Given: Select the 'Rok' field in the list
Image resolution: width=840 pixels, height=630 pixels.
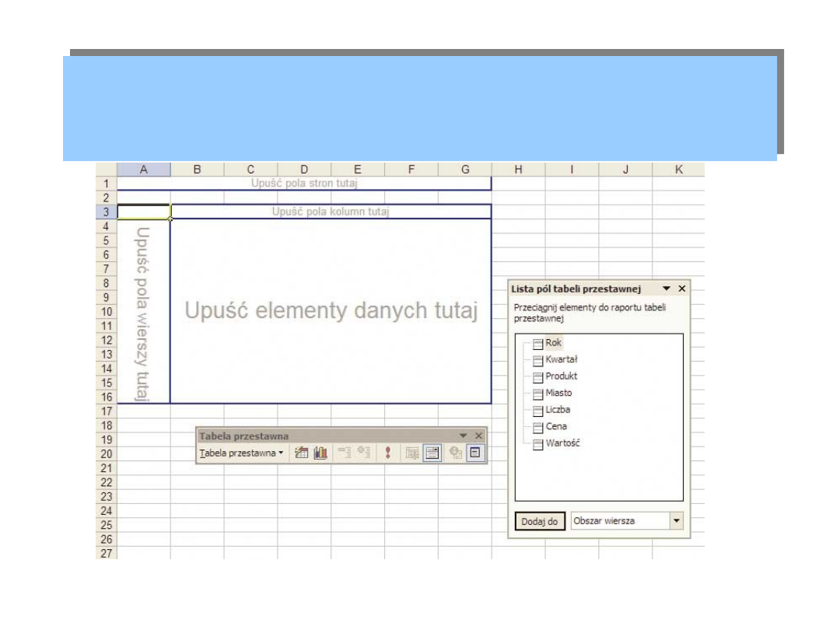Looking at the screenshot, I should tap(553, 343).
